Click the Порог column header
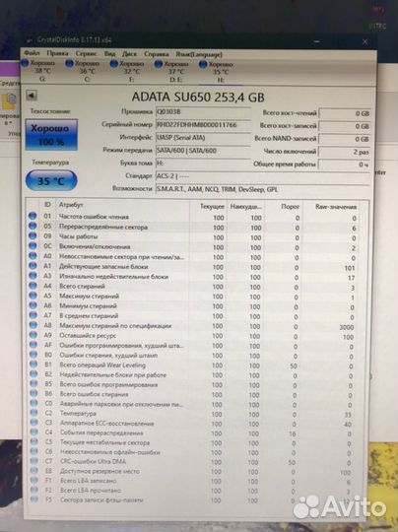 pyautogui.click(x=290, y=206)
